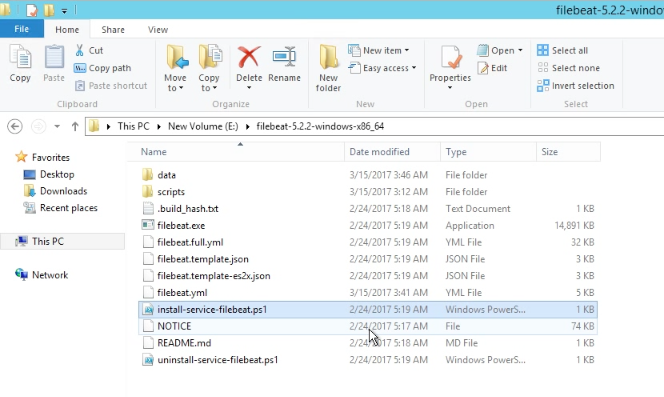This screenshot has height=397, width=664.
Task: Click Select none in the ribbon
Action: click(568, 68)
